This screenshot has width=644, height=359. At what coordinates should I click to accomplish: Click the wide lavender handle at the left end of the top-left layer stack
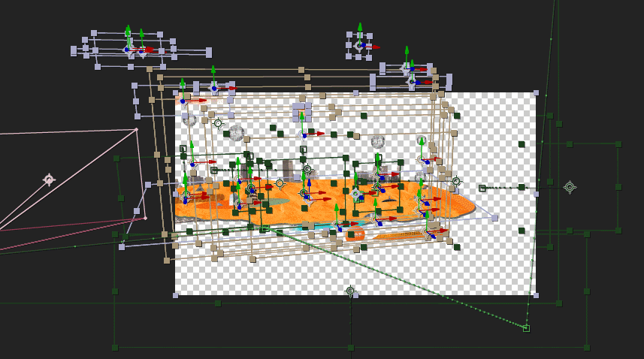click(x=74, y=51)
